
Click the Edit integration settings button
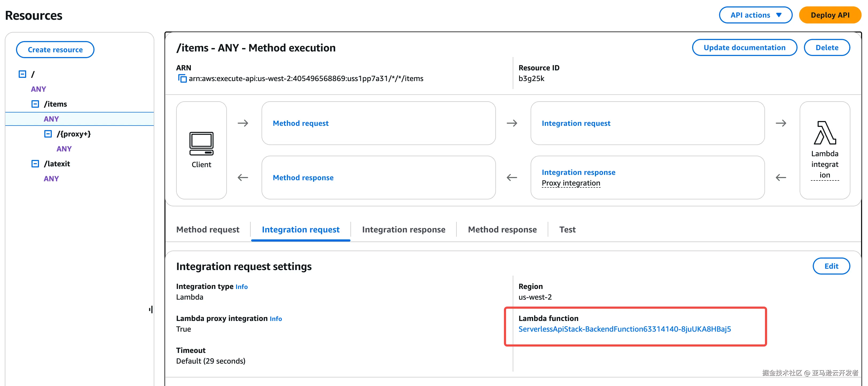(x=831, y=266)
